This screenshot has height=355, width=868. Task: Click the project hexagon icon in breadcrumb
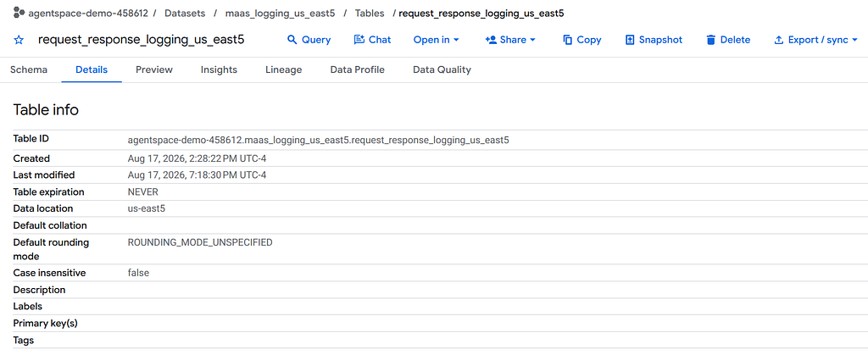point(19,12)
